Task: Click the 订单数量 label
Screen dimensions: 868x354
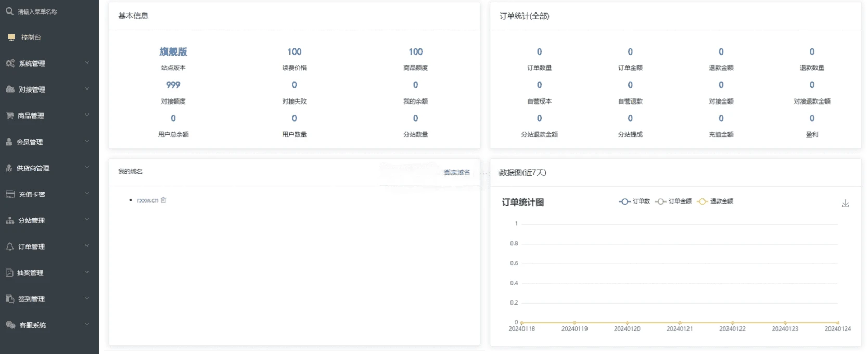Action: click(539, 68)
